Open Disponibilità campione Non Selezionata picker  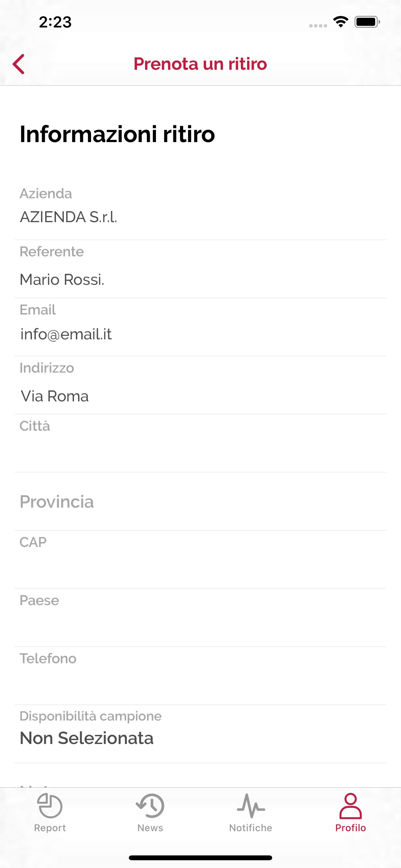point(200,734)
